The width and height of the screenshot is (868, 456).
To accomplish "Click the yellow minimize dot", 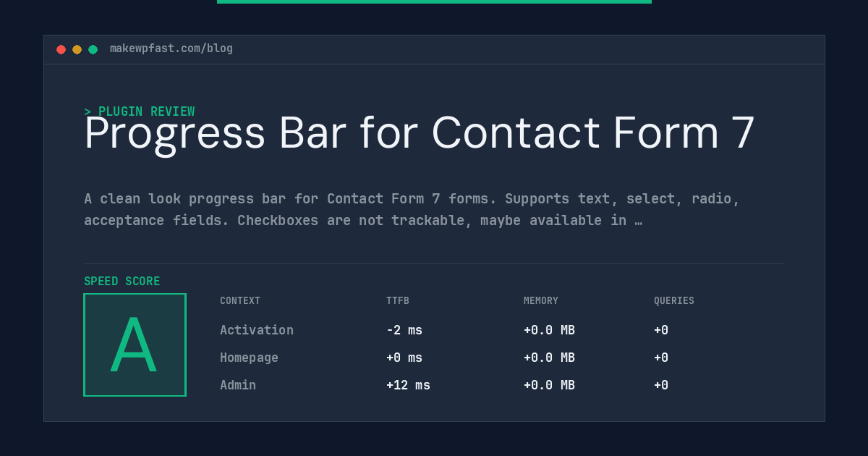I will coord(77,49).
